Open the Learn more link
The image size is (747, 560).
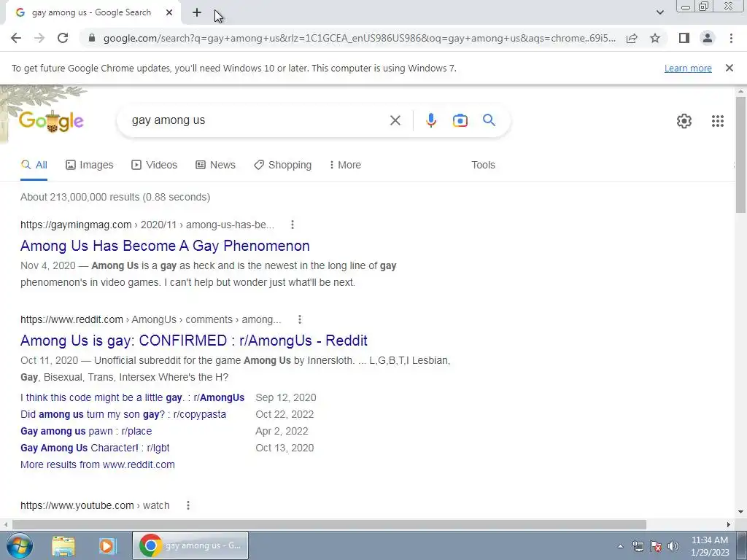(x=688, y=68)
